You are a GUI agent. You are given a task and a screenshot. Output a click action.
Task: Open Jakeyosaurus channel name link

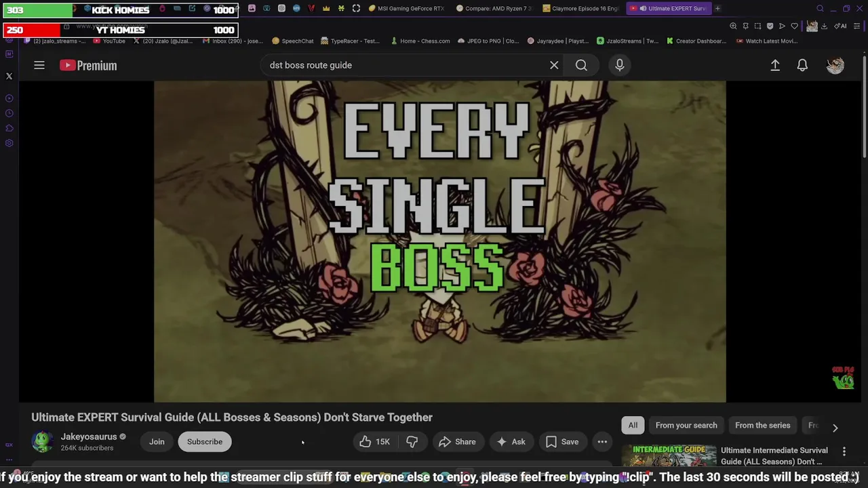coord(89,436)
